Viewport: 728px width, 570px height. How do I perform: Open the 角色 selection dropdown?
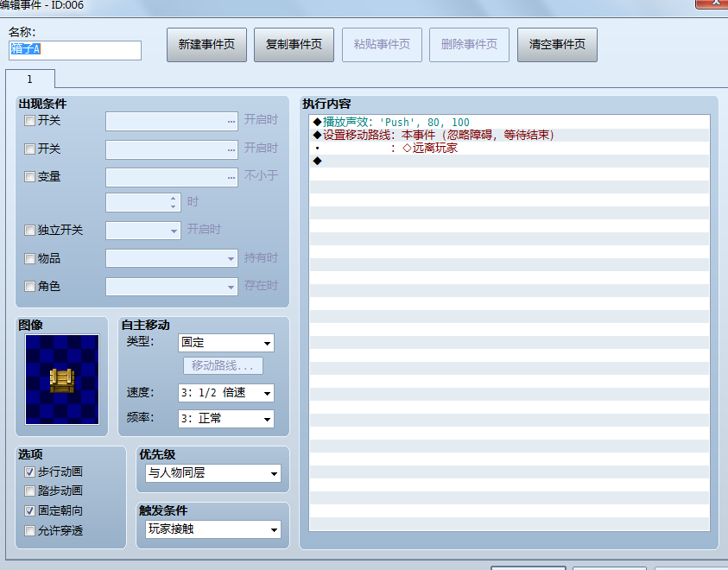point(172,287)
